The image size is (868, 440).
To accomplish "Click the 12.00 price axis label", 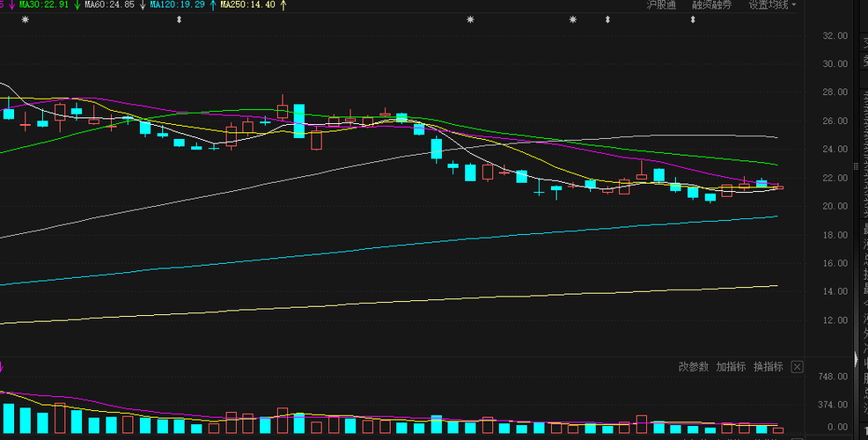I will tap(835, 320).
